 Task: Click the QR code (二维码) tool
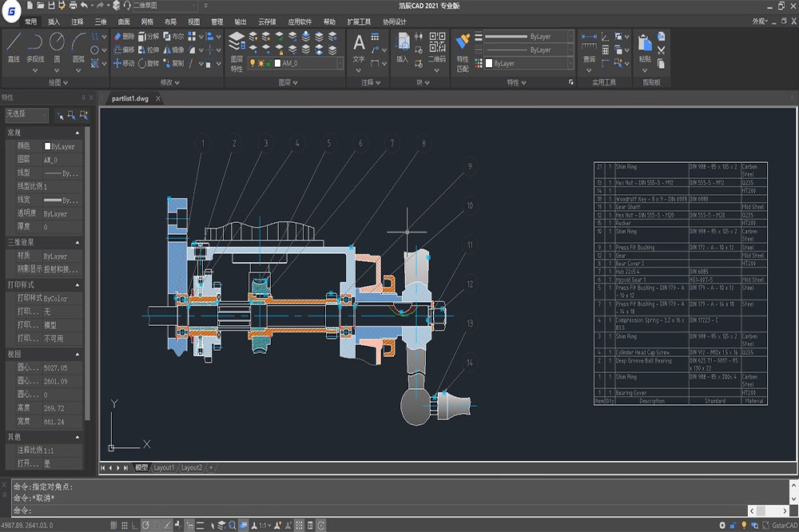tap(437, 48)
